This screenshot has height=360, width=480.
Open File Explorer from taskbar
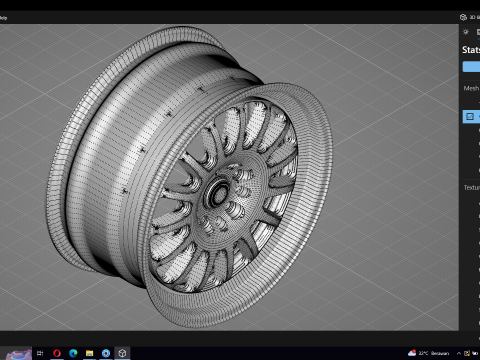(89, 353)
